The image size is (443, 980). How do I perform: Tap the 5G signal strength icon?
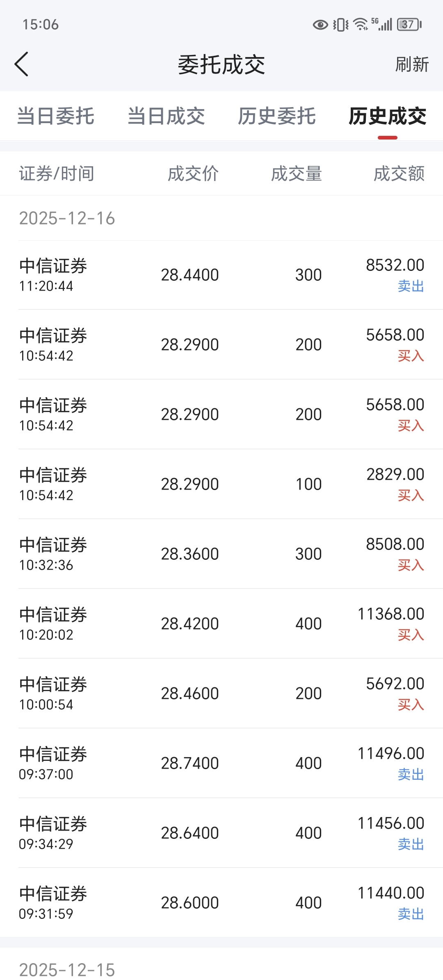[382, 24]
